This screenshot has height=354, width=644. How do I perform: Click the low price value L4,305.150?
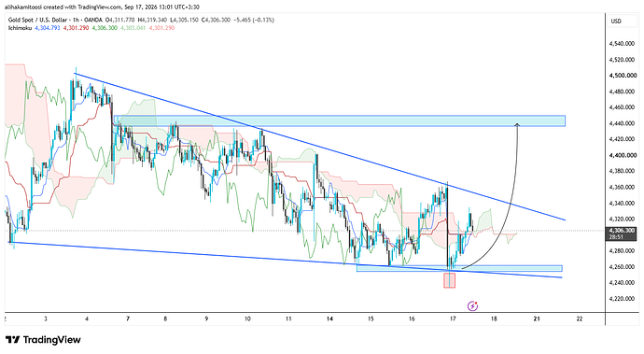point(184,20)
